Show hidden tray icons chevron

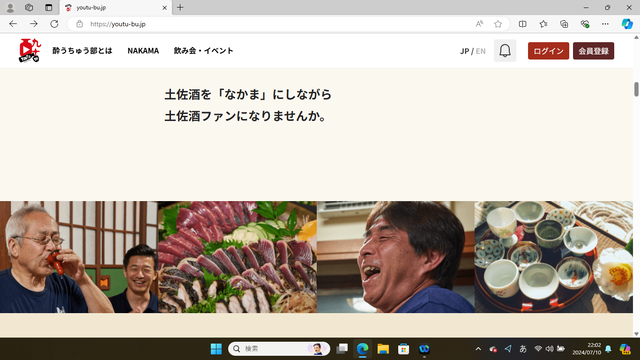(478, 349)
